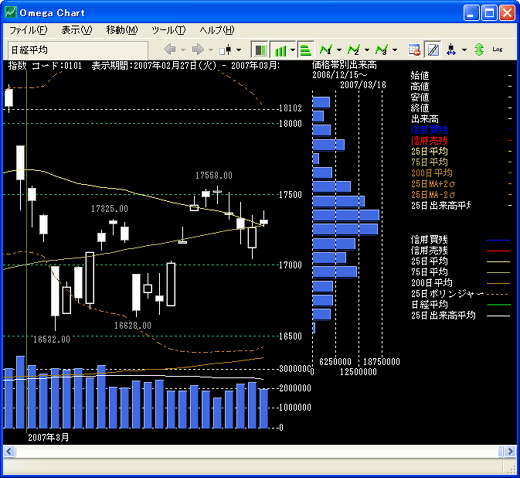520x478 pixels.
Task: Click the green vertical scale arrows icon
Action: [x=479, y=50]
